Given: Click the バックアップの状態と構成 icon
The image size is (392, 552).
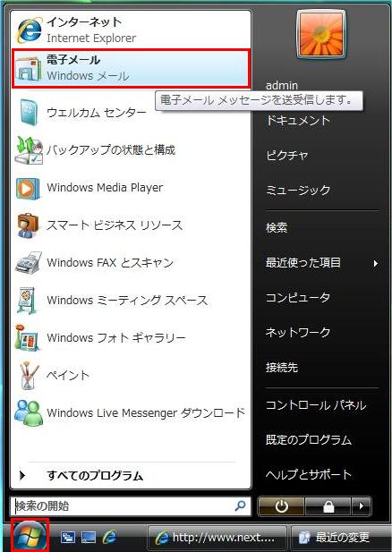Looking at the screenshot, I should point(29,150).
